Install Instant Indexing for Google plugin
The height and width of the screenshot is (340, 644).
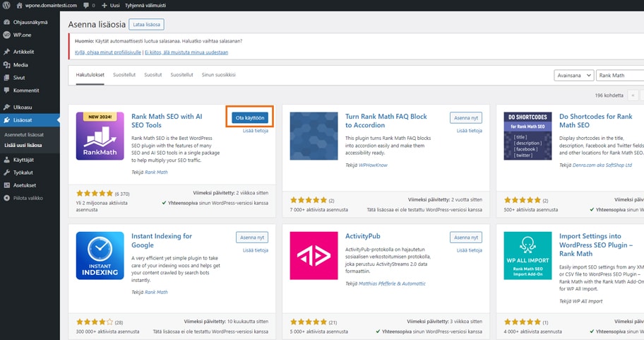251,238
